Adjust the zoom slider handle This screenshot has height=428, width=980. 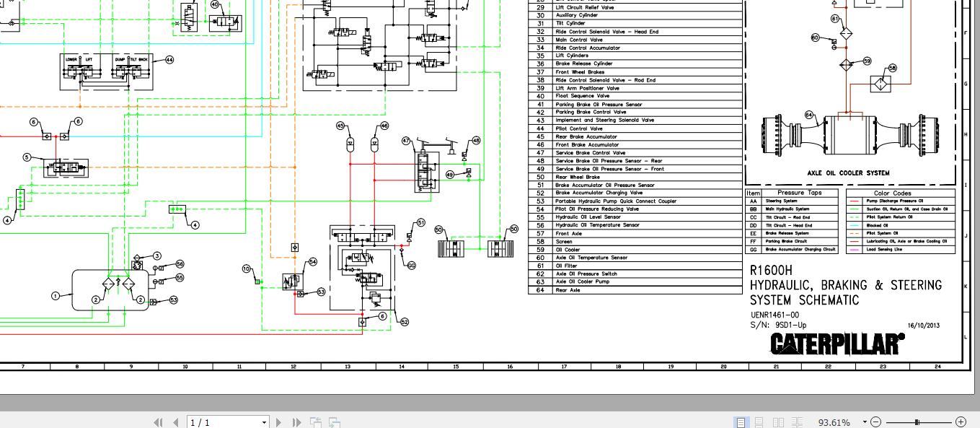918,422
